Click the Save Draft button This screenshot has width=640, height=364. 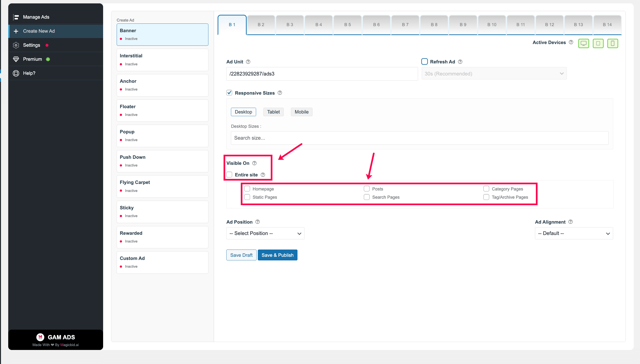click(241, 255)
